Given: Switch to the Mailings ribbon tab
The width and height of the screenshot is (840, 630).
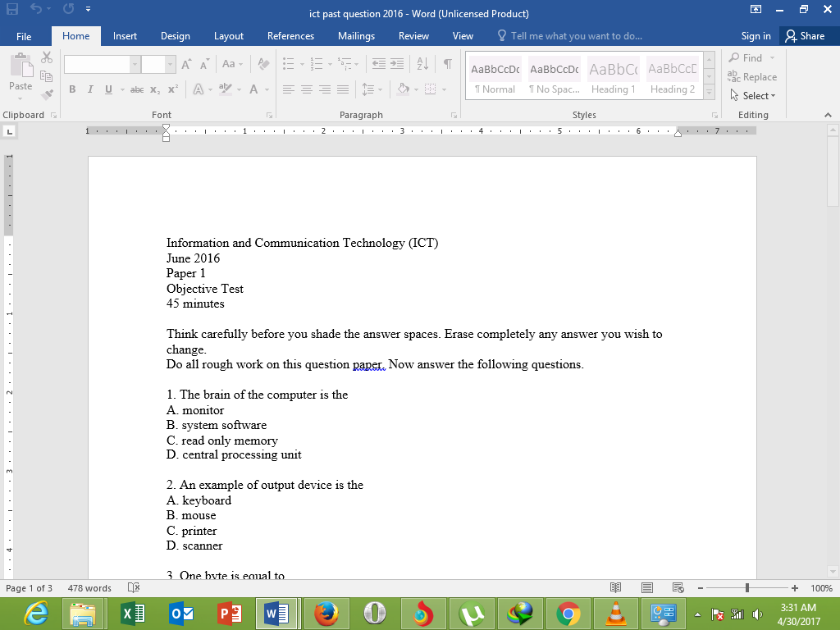Looking at the screenshot, I should coord(356,35).
